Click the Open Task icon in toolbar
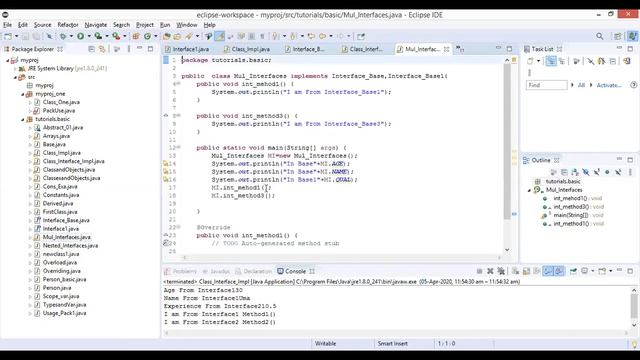Image resolution: width=640 pixels, height=360 pixels. click(x=177, y=36)
